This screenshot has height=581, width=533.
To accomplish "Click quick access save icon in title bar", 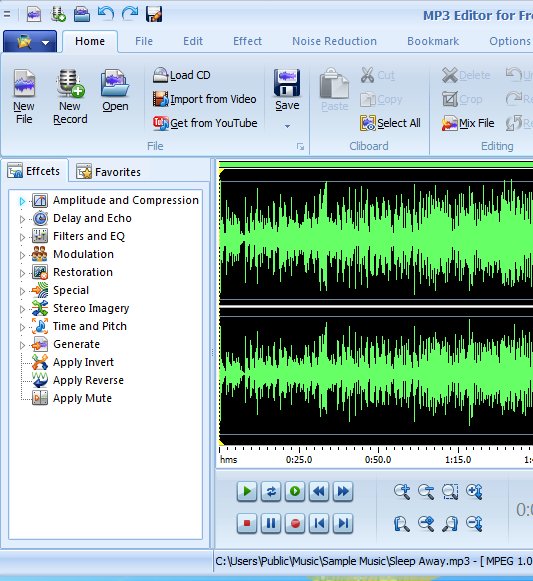I will (x=154, y=14).
